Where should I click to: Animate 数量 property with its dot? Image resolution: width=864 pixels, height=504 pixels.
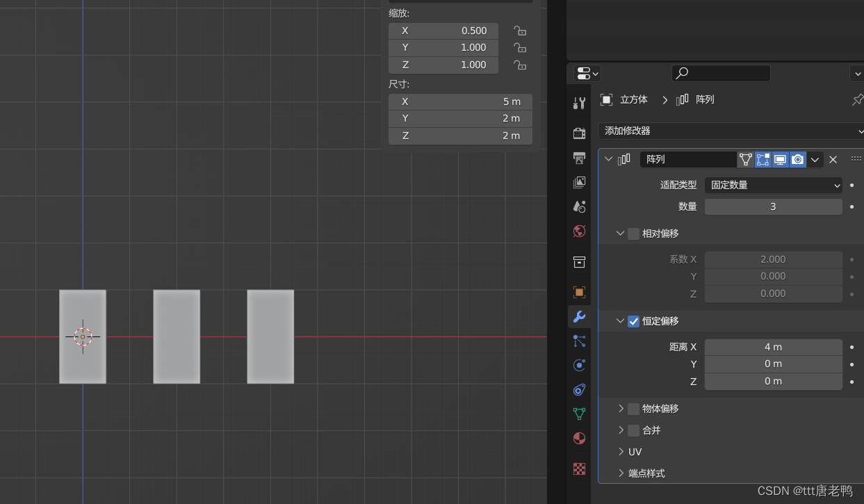(x=852, y=206)
